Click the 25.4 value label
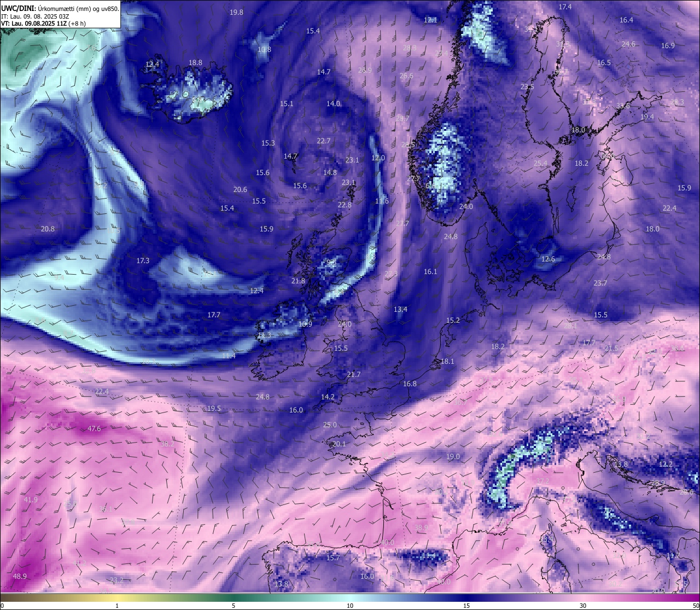This screenshot has width=700, height=610. (x=540, y=163)
